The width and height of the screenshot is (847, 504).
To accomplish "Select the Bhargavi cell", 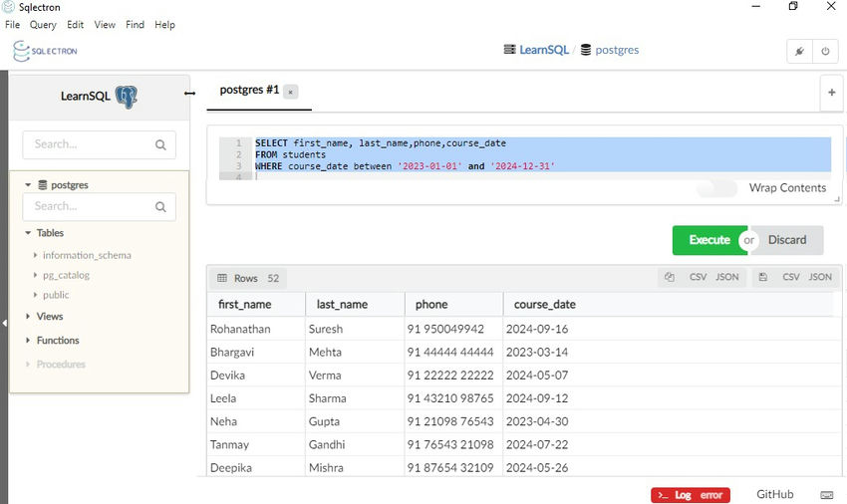I will (256, 353).
